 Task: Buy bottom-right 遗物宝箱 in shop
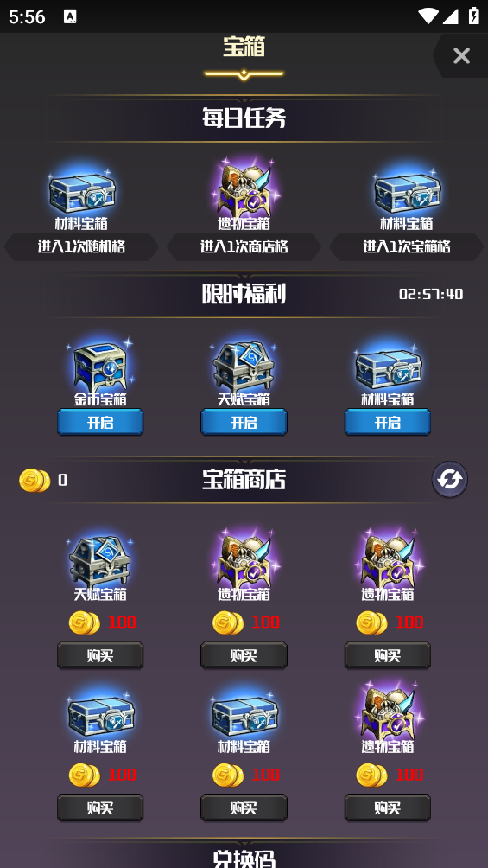[x=387, y=807]
